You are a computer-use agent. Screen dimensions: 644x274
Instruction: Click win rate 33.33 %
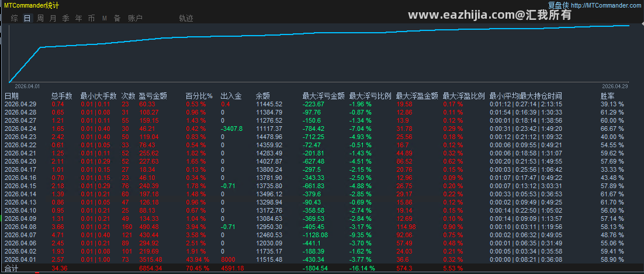click(612, 169)
